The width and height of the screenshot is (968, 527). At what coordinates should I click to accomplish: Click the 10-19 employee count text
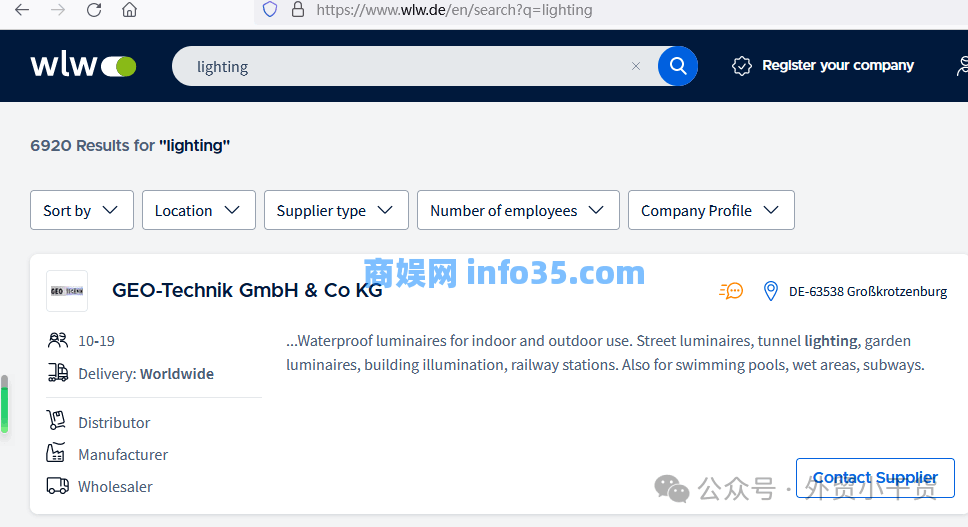96,341
